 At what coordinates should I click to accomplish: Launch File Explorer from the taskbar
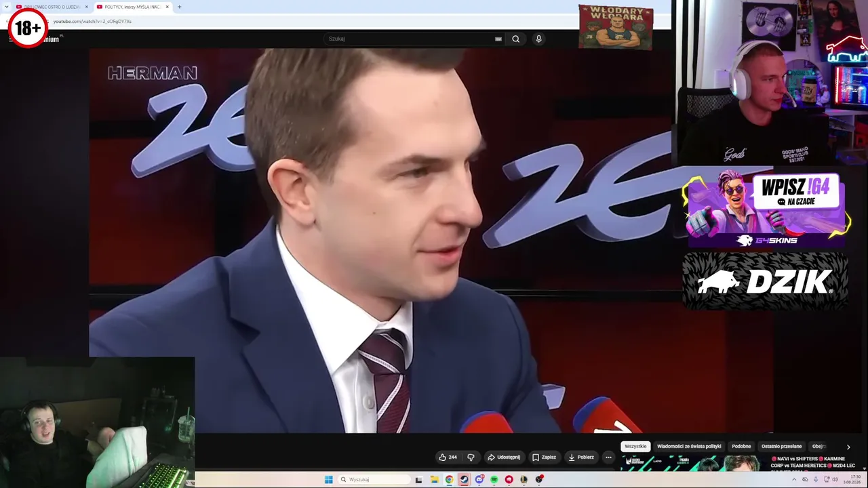tap(434, 480)
